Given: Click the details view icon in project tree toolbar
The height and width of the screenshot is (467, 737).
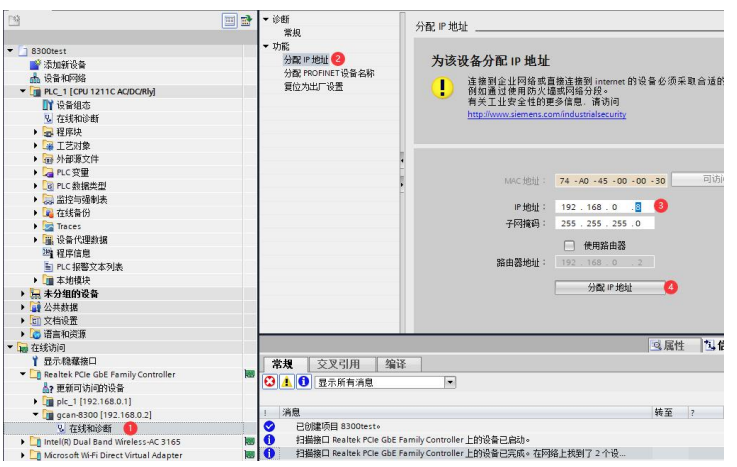Looking at the screenshot, I should pyautogui.click(x=229, y=21).
